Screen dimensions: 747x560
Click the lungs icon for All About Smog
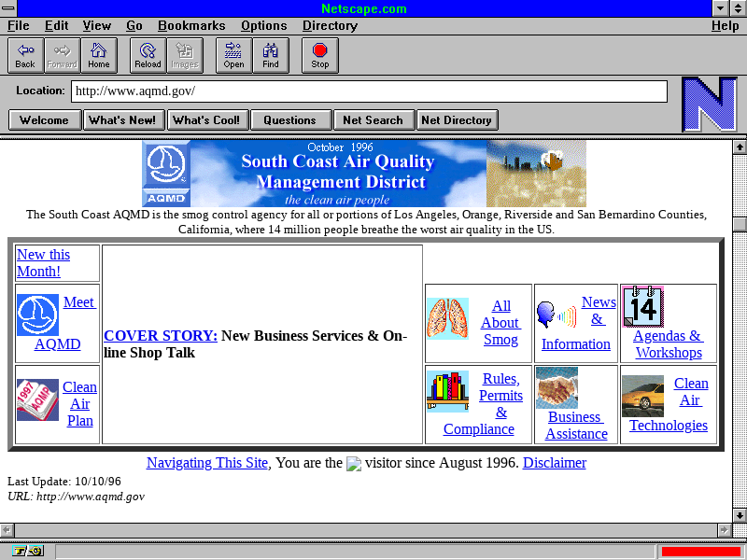[447, 318]
